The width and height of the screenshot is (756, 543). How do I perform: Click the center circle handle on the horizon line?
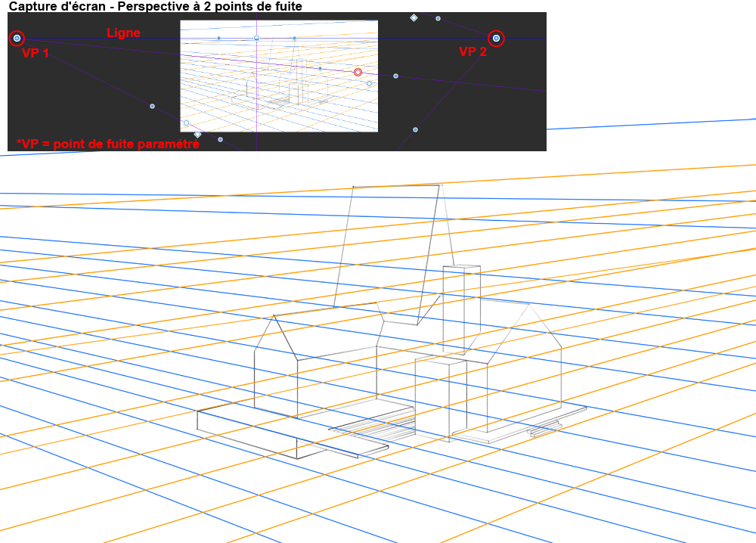click(256, 38)
